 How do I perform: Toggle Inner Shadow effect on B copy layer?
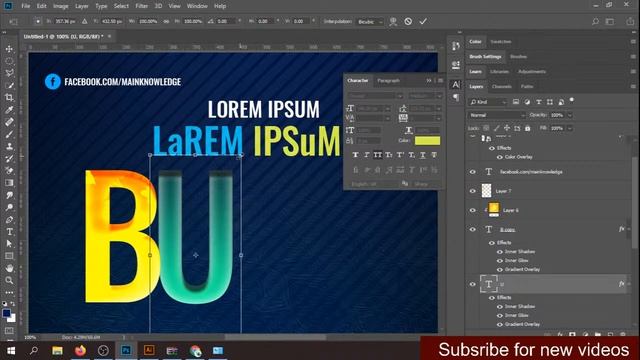pos(500,252)
